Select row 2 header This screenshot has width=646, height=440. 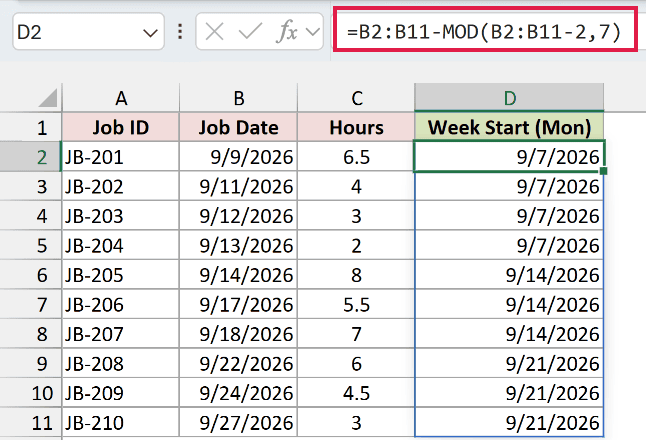click(x=31, y=157)
